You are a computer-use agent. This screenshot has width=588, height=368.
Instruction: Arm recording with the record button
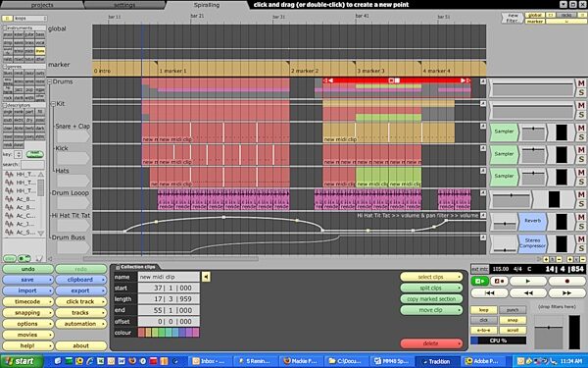566,281
